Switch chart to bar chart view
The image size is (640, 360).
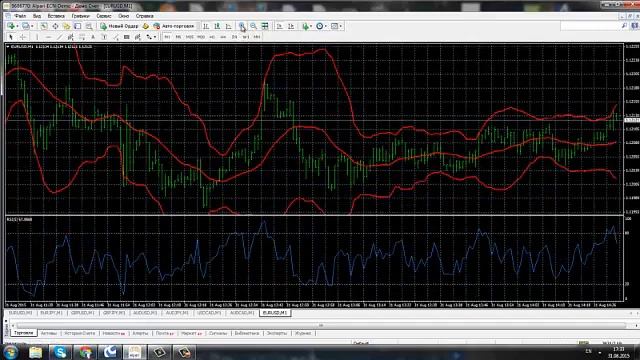[x=206, y=26]
